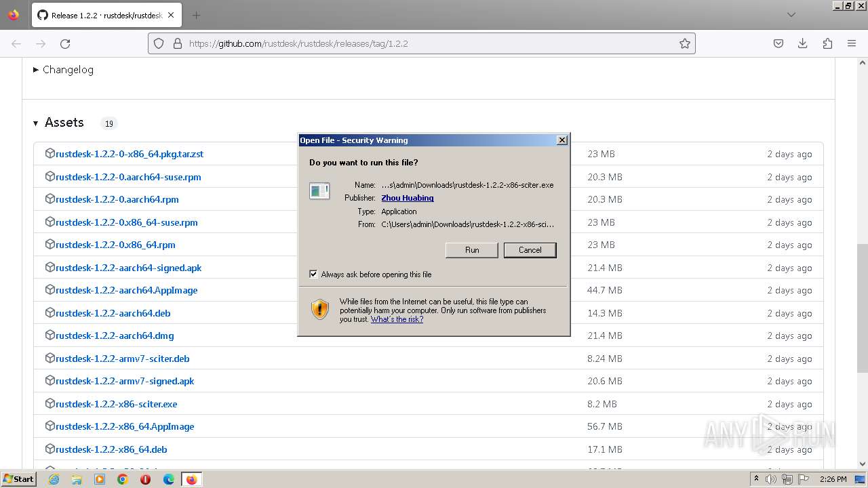868x488 pixels.
Task: Bookmark this page with the star icon
Action: click(685, 43)
